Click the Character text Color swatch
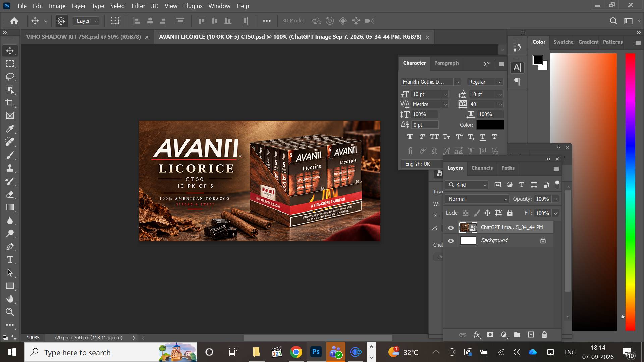644x362 pixels. click(490, 125)
